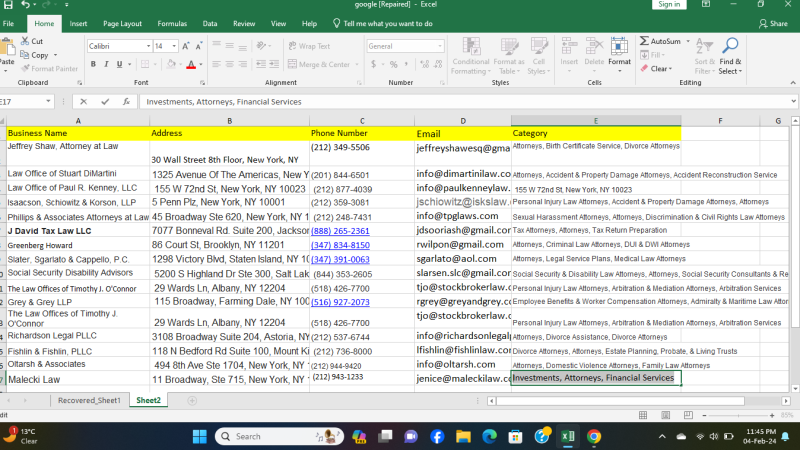Click percent style icon

click(x=393, y=64)
